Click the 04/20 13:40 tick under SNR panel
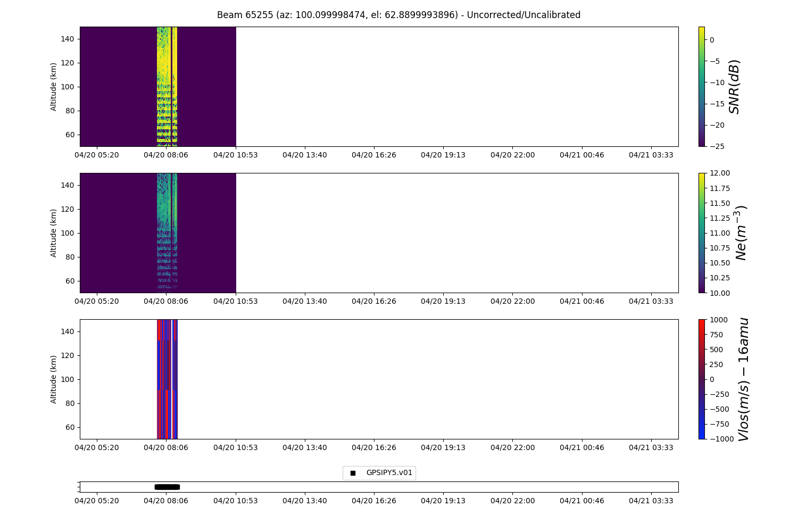This screenshot has height=532, width=798. (304, 155)
